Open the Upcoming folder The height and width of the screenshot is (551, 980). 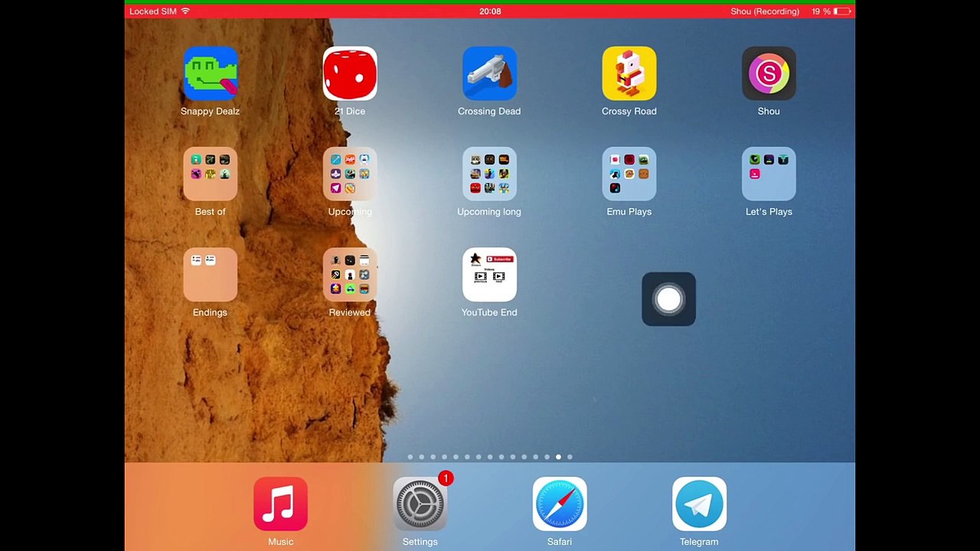click(350, 174)
